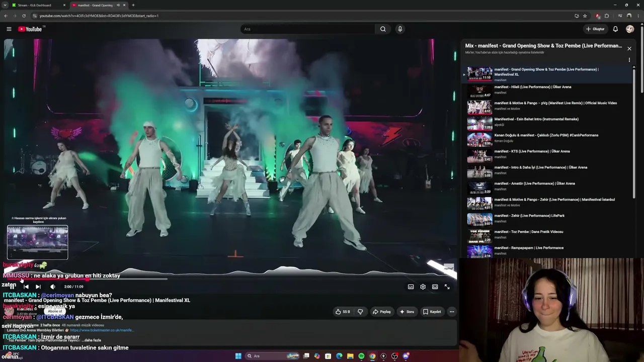Open YouTube notifications bell
This screenshot has width=644, height=362.
click(x=615, y=29)
